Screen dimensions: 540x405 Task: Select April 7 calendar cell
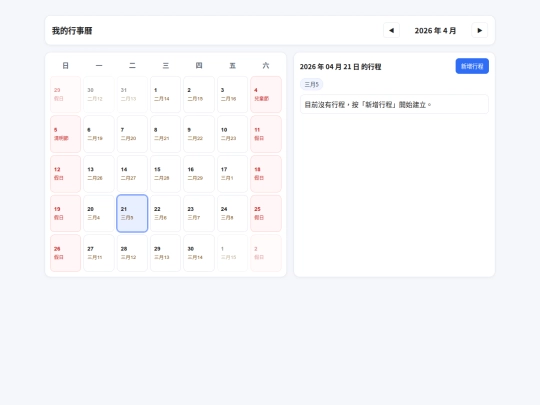pos(132,134)
